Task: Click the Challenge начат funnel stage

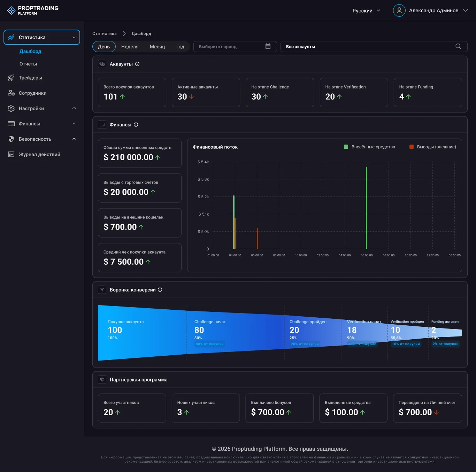Action: pos(236,333)
